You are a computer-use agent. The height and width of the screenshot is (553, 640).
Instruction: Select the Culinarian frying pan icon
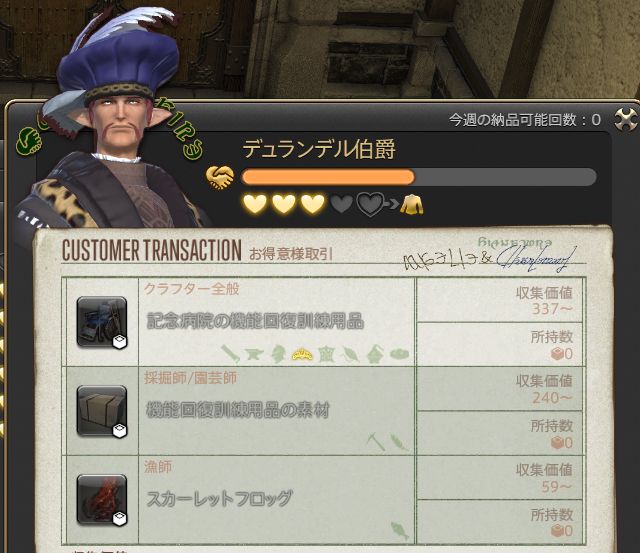(x=399, y=354)
